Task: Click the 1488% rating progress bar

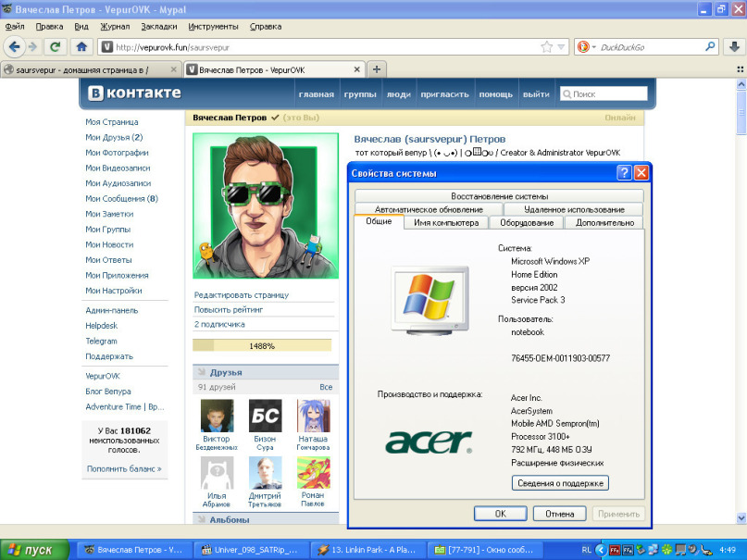Action: point(262,345)
